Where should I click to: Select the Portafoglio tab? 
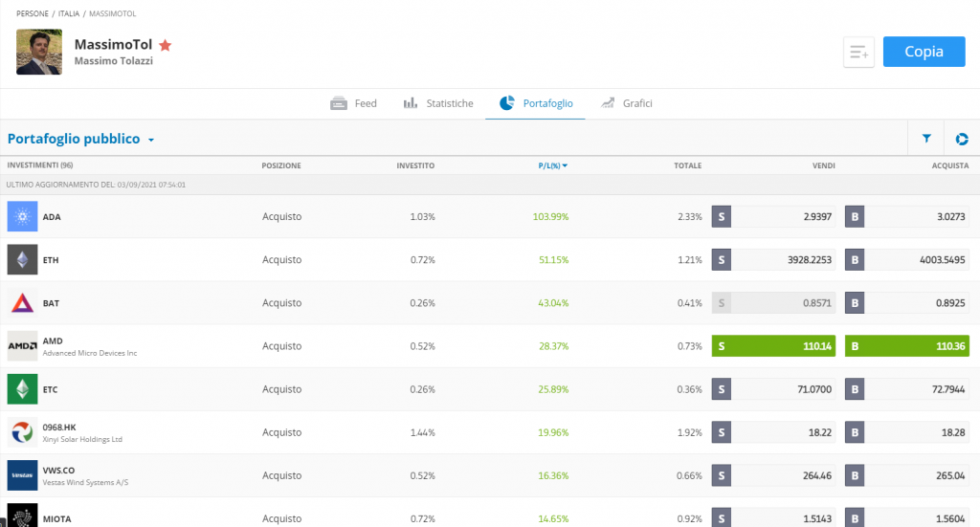point(536,103)
